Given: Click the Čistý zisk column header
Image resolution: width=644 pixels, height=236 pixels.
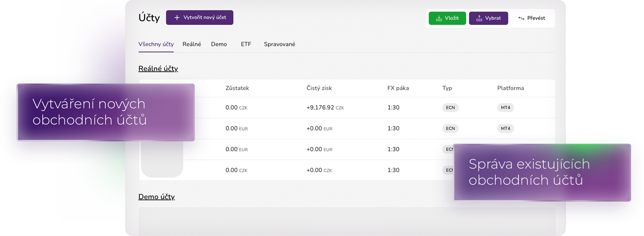Looking at the screenshot, I should click(319, 88).
